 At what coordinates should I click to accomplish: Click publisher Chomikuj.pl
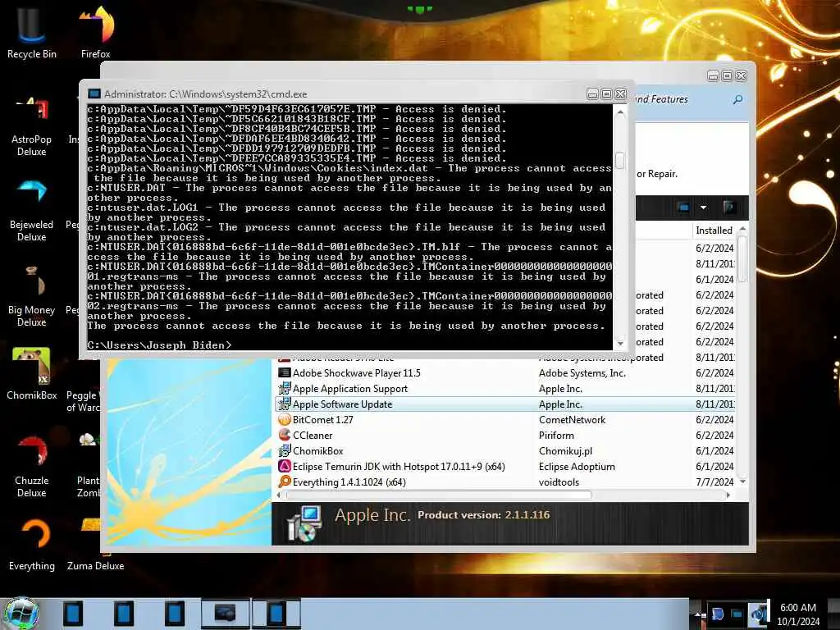tap(565, 450)
